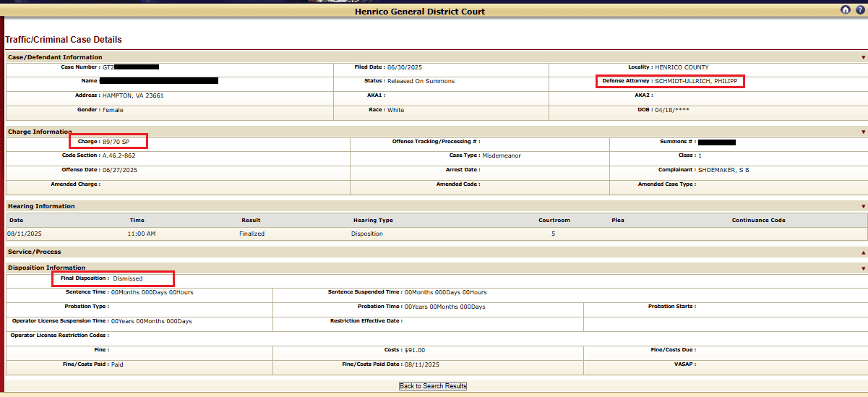This screenshot has width=868, height=397.
Task: Click the Henrico General District Court title
Action: pos(420,12)
